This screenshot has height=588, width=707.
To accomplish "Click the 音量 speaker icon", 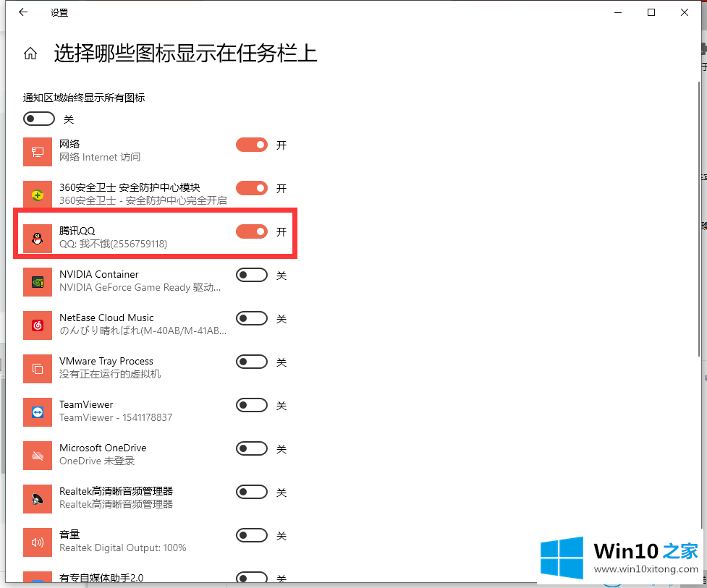I will point(38,542).
